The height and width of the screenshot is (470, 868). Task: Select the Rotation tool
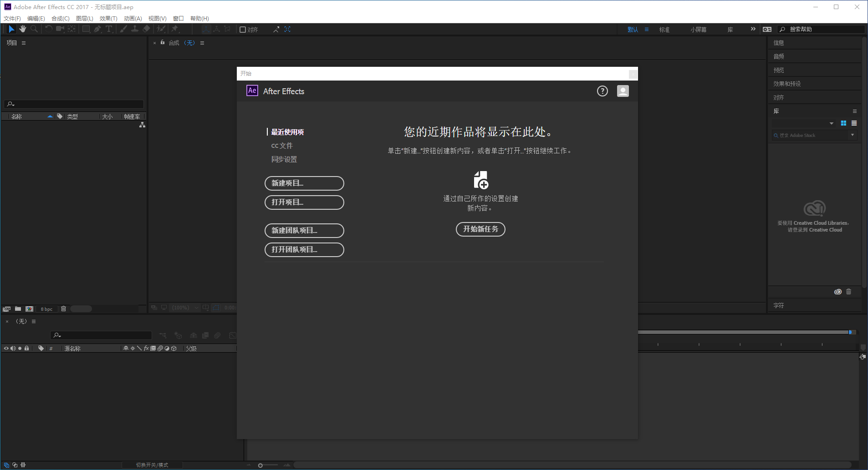[48, 29]
